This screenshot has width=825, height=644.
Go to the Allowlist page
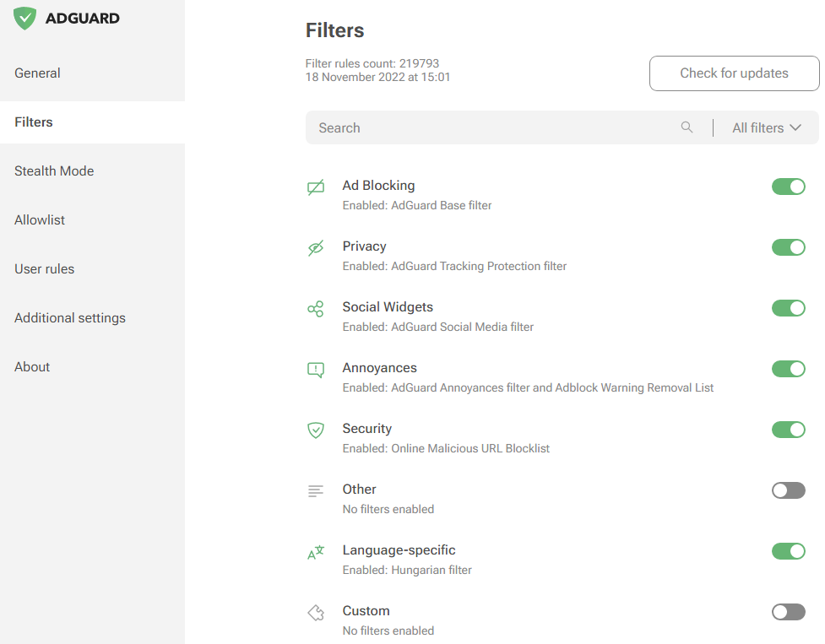point(40,220)
